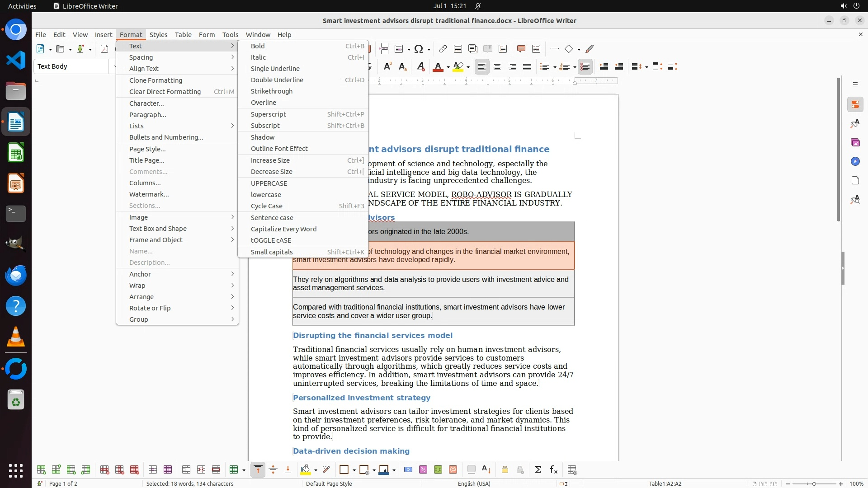Insert special character with Omega icon
This screenshot has height=488, width=868.
click(418, 49)
